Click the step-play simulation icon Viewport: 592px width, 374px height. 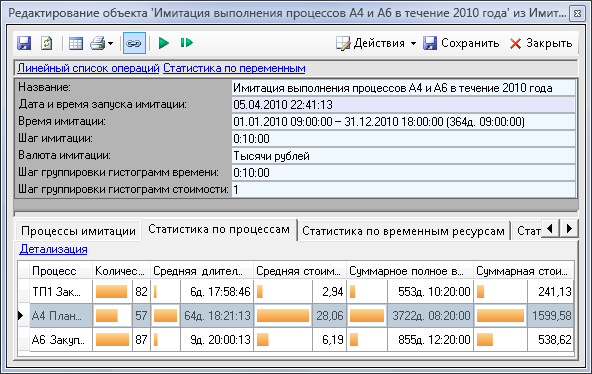[187, 43]
